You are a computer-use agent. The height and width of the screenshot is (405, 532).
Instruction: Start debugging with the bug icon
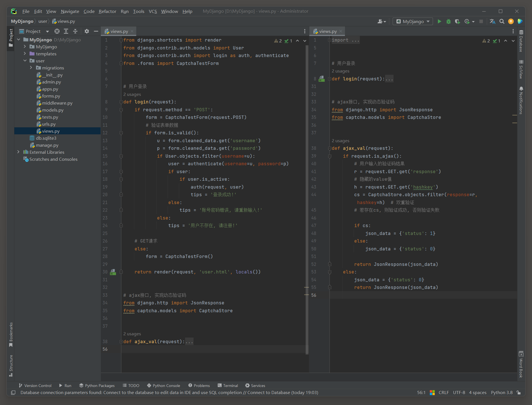[449, 21]
